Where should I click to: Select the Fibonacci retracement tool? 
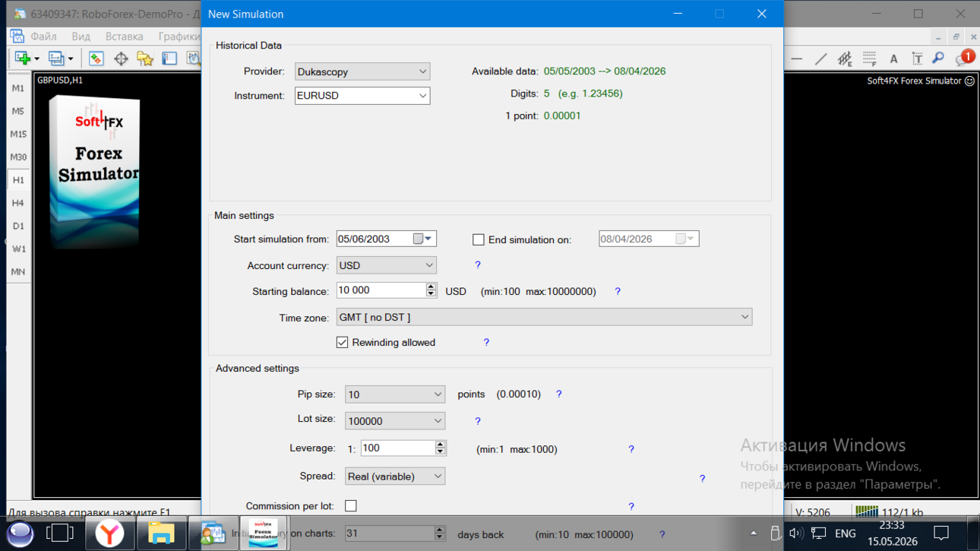pyautogui.click(x=869, y=59)
